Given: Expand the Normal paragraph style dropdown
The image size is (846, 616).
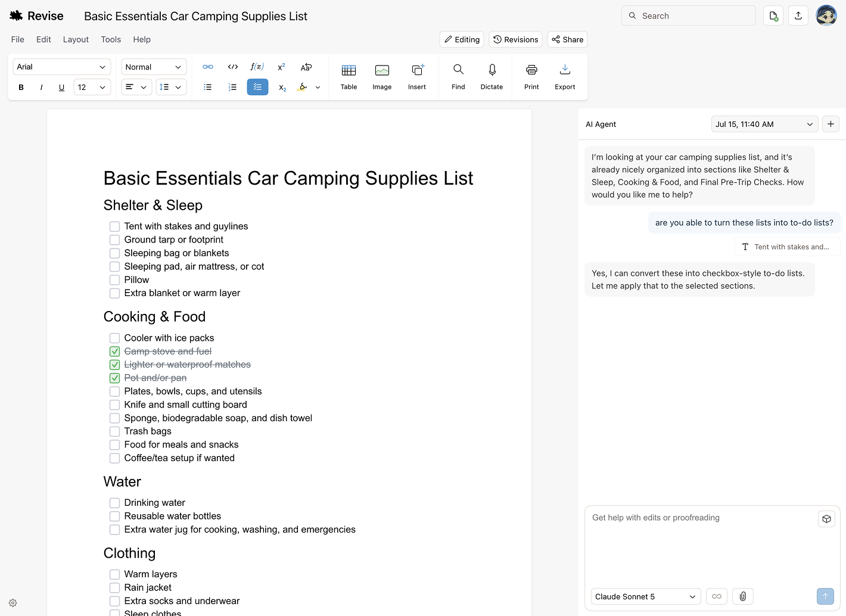Looking at the screenshot, I should point(154,67).
